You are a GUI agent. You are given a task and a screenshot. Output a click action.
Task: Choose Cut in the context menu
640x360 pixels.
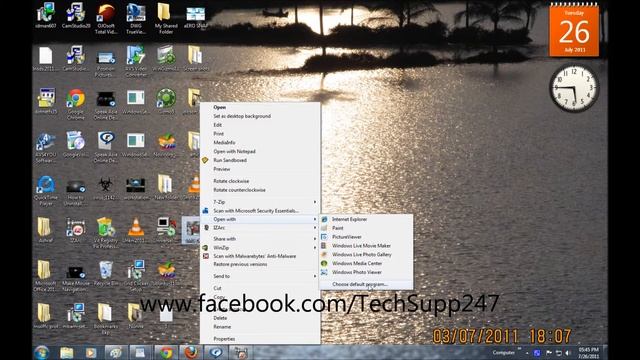point(260,288)
